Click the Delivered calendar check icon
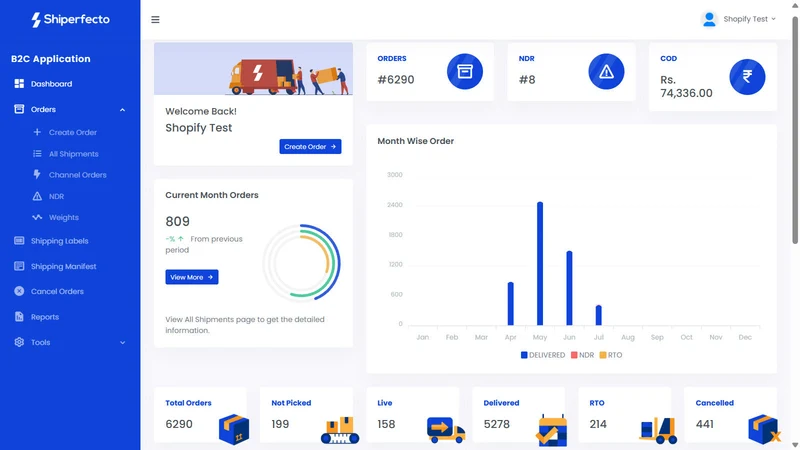Viewport: 800px width, 450px height. [x=552, y=430]
